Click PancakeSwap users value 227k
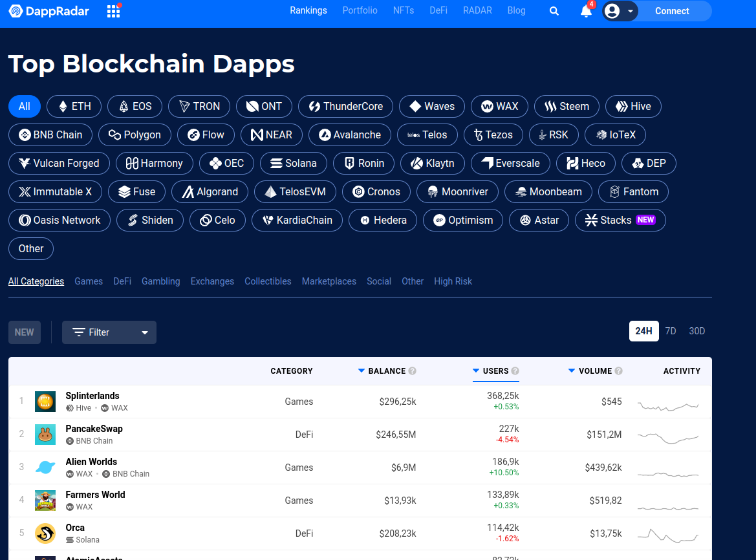 (509, 429)
